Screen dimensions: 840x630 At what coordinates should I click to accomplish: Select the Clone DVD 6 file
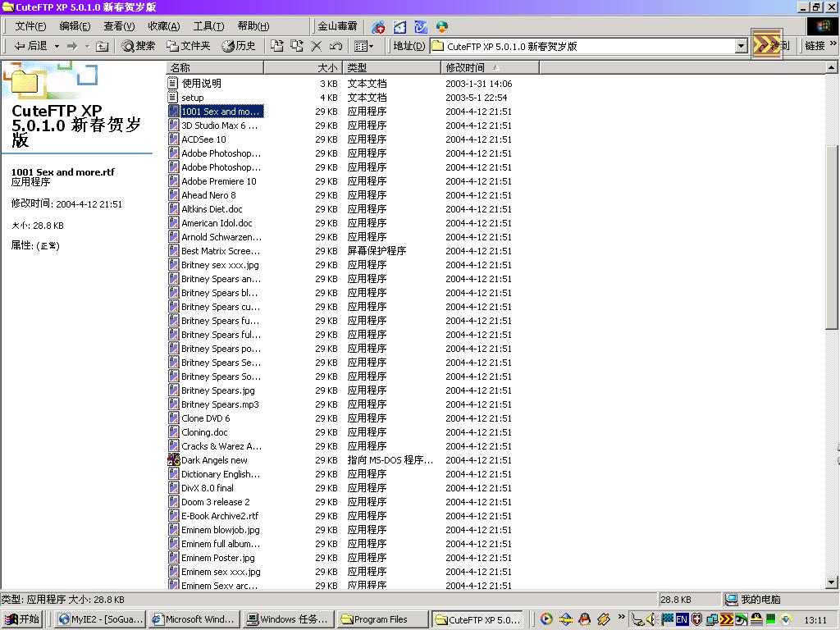205,418
